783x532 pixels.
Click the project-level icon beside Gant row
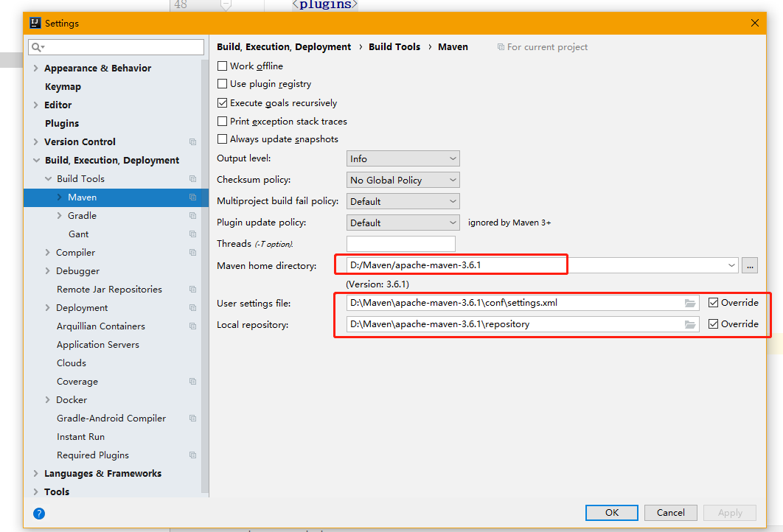click(192, 234)
